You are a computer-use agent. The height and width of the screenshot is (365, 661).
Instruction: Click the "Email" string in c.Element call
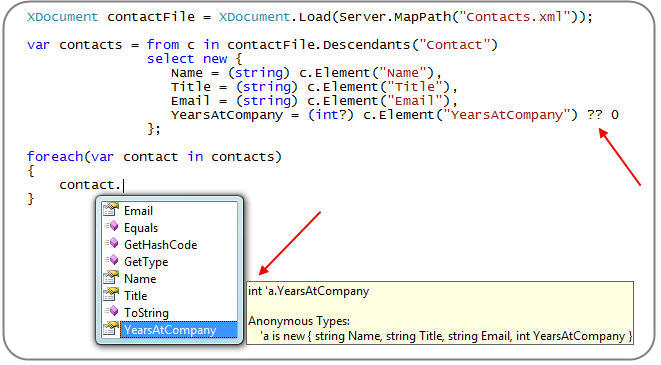click(415, 101)
